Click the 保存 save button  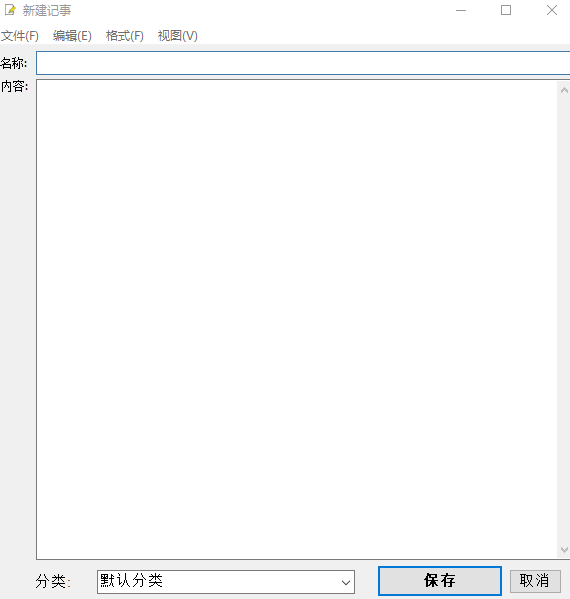point(440,581)
